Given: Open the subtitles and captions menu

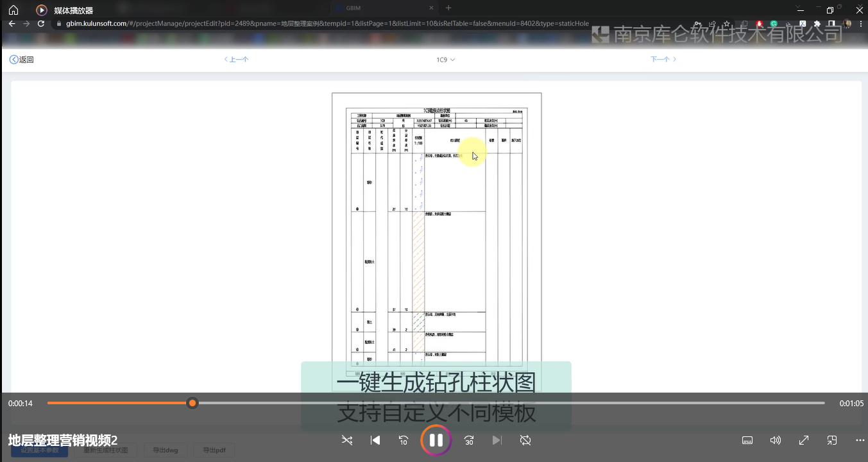Looking at the screenshot, I should 747,440.
